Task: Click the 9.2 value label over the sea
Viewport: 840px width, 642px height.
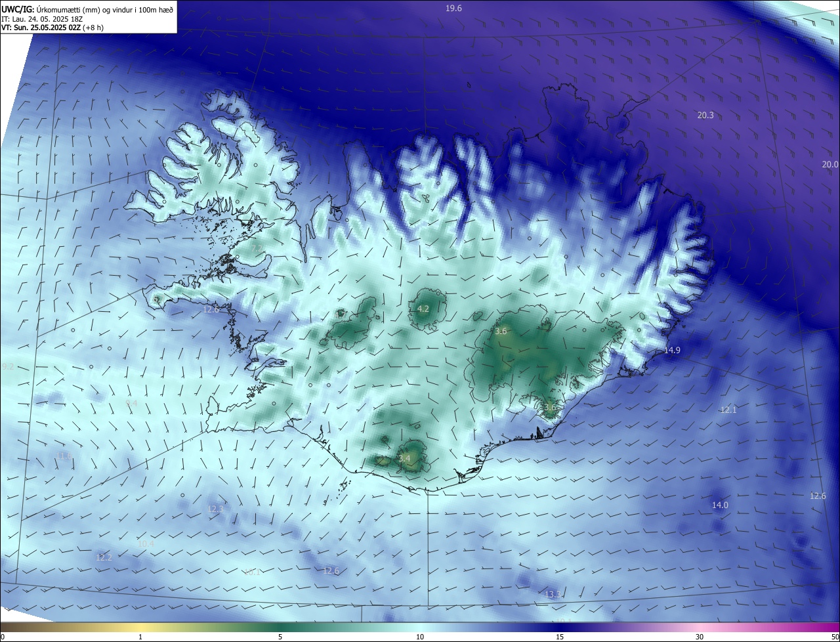Action: (8, 366)
